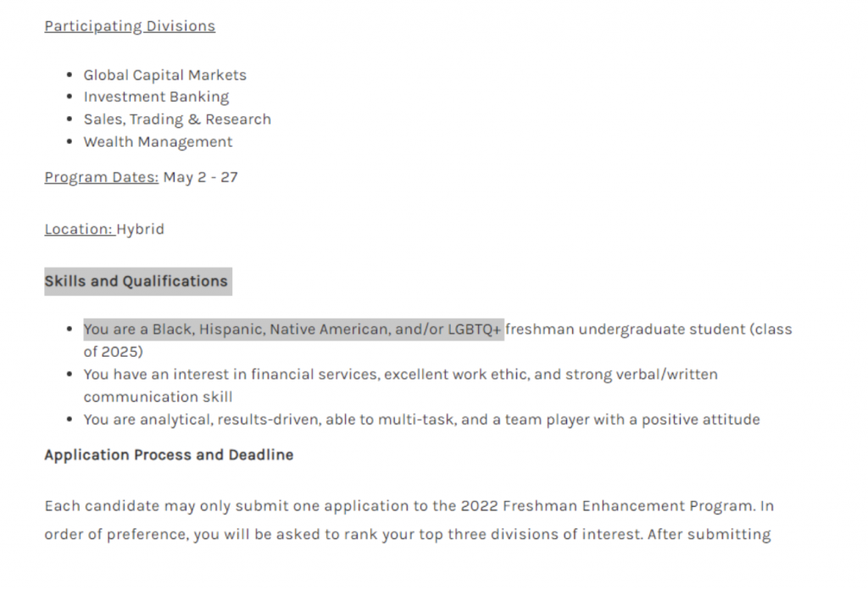Click the communication skill line
868x589 pixels.
(x=158, y=397)
